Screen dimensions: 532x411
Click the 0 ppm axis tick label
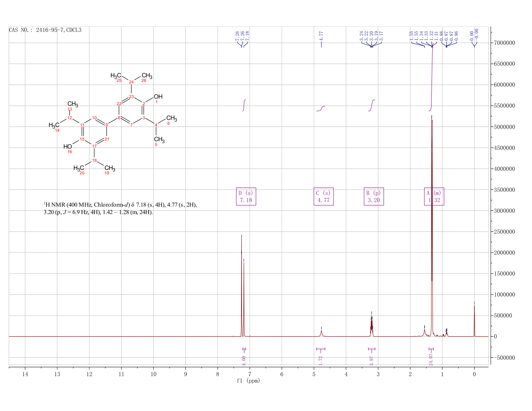tap(474, 374)
